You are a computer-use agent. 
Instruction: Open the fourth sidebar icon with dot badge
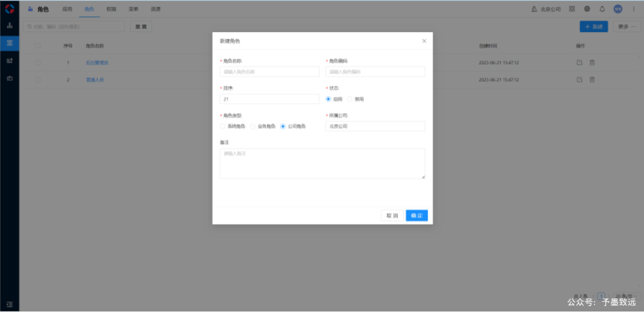10,61
